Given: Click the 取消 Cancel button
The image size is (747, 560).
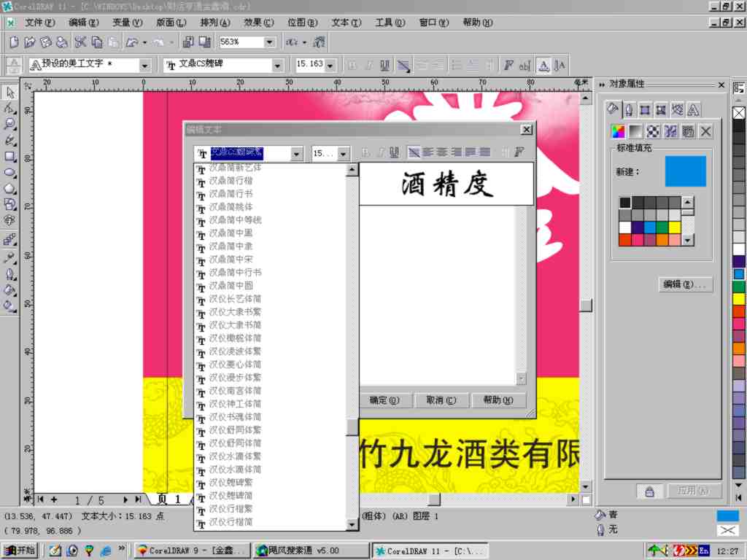Looking at the screenshot, I should tap(441, 400).
